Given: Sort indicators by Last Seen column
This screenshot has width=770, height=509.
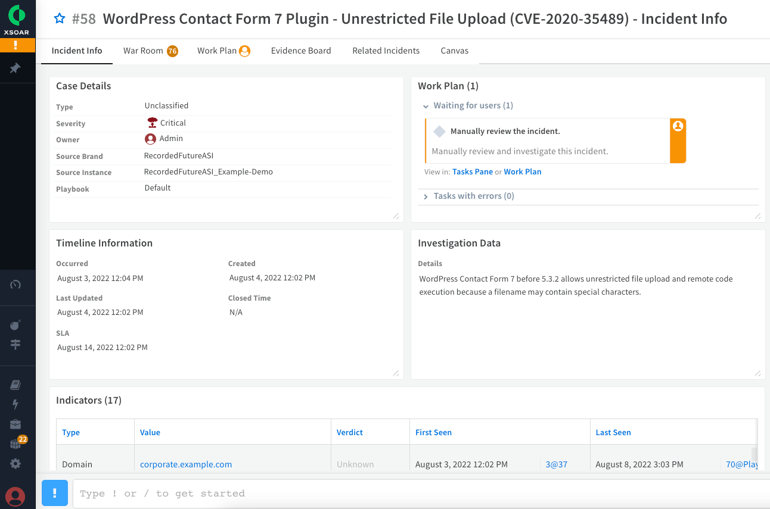Looking at the screenshot, I should point(613,432).
